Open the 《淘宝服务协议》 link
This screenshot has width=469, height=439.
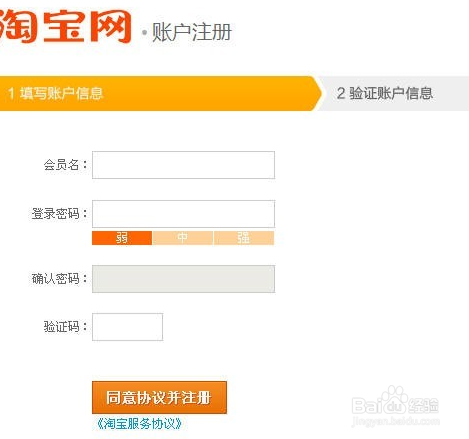point(139,424)
